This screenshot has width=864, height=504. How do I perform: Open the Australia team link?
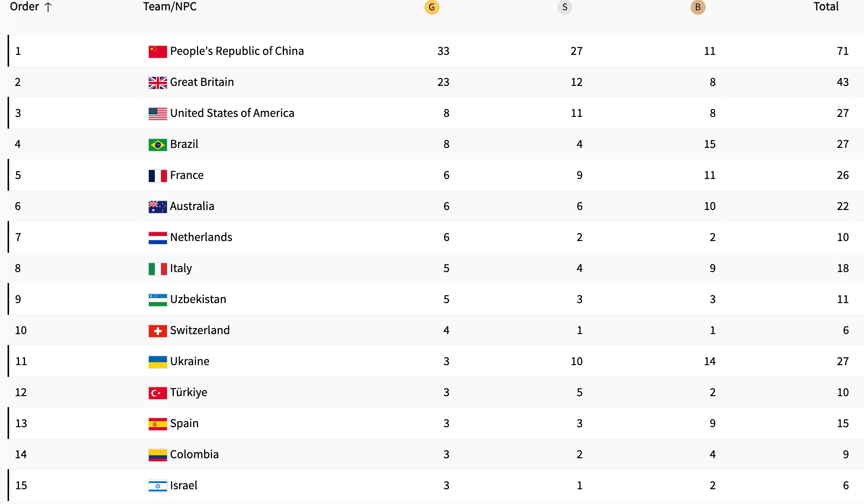coord(192,206)
